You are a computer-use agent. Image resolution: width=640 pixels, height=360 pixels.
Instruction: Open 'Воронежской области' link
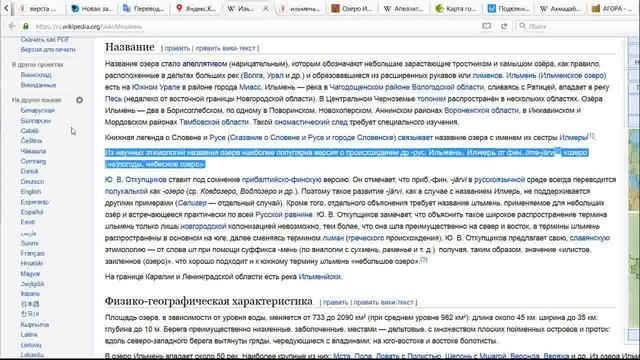pos(481,111)
